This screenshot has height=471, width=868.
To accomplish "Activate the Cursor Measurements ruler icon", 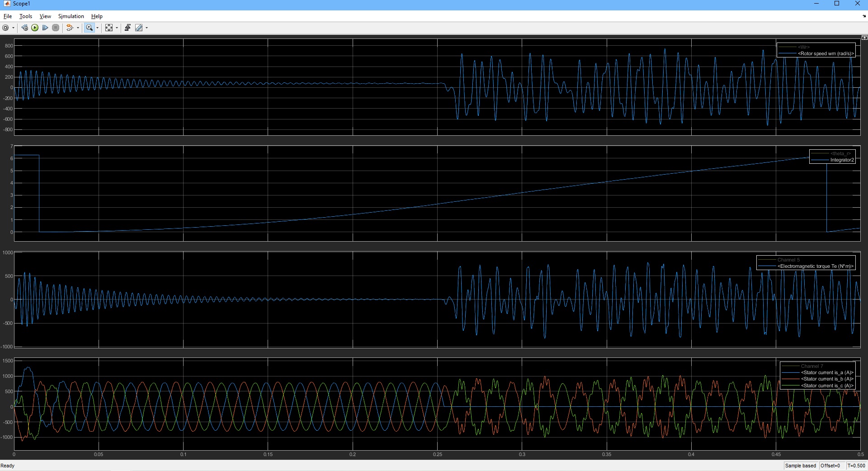I will [139, 28].
